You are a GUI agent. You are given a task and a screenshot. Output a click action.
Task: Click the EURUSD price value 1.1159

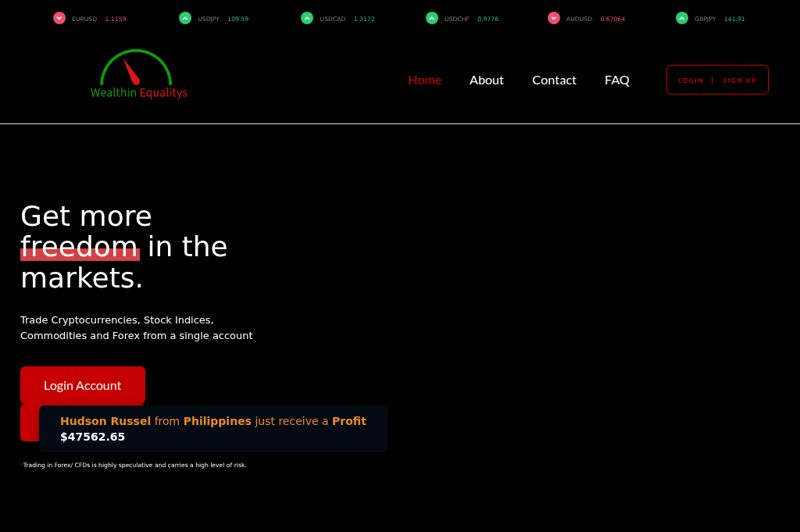tap(116, 19)
